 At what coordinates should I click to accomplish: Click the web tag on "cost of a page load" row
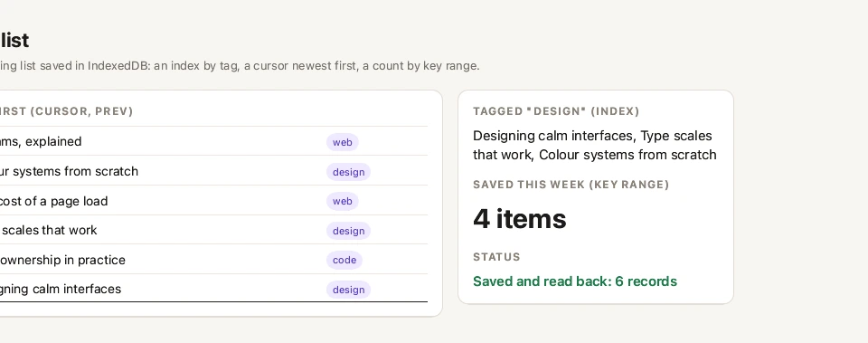click(x=342, y=201)
